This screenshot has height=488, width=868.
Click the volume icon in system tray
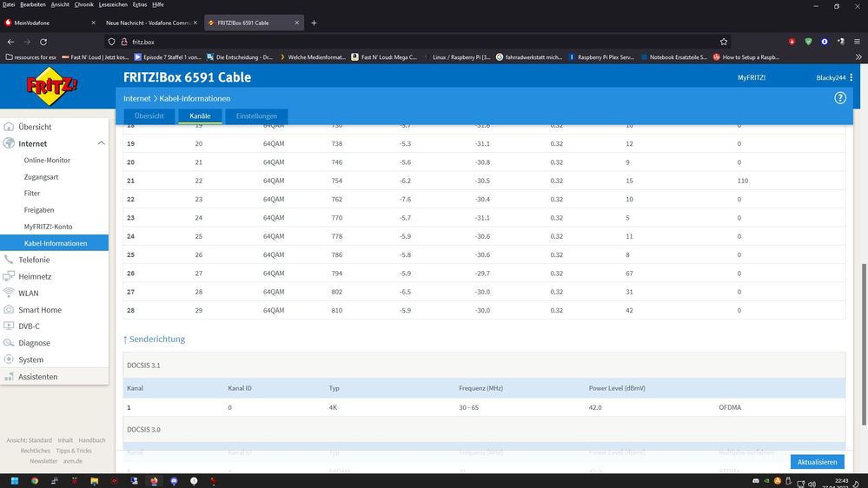pyautogui.click(x=812, y=483)
